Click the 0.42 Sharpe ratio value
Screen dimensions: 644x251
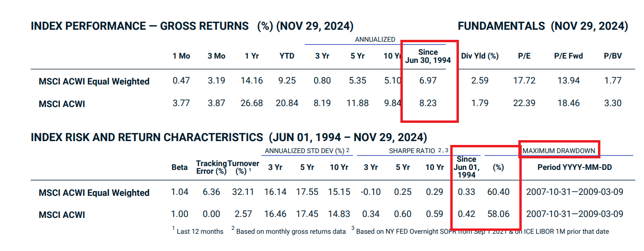(x=466, y=214)
